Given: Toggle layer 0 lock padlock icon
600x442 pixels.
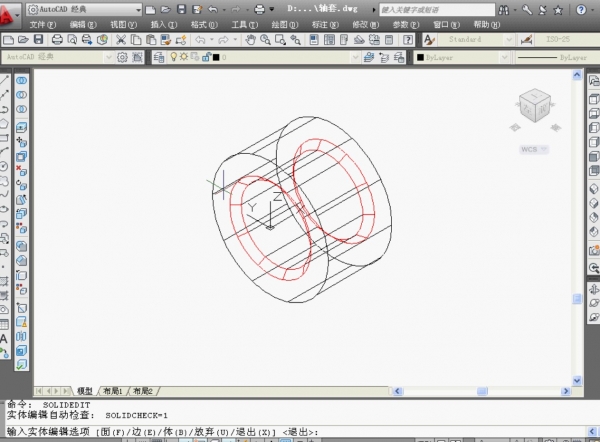Looking at the screenshot, I should tap(206, 57).
